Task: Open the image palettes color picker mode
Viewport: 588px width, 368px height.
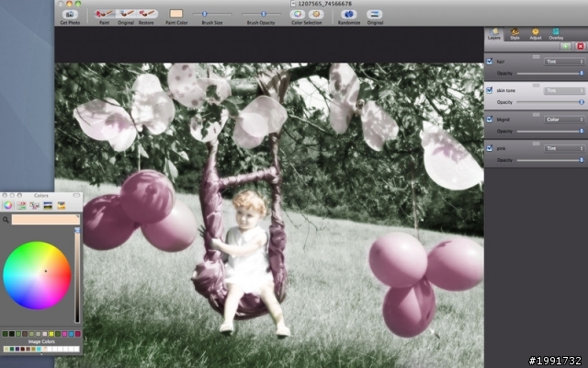Action: pos(47,205)
